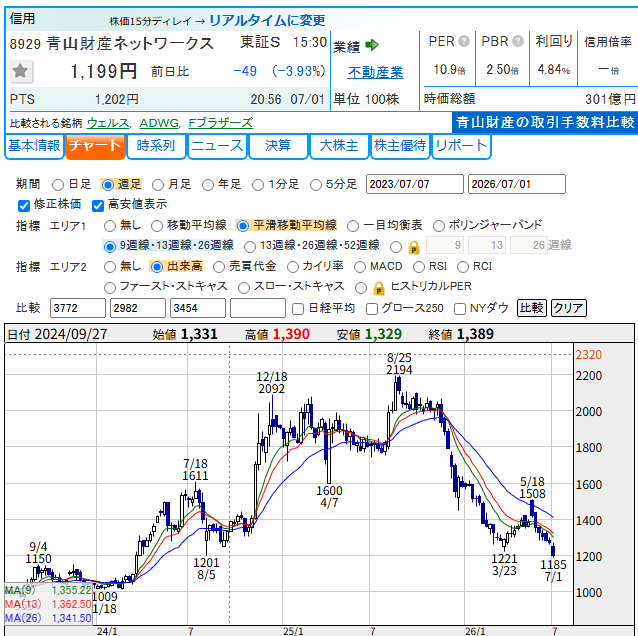Uncheck 修正株価 checkbox
The width and height of the screenshot is (638, 636).
24,205
